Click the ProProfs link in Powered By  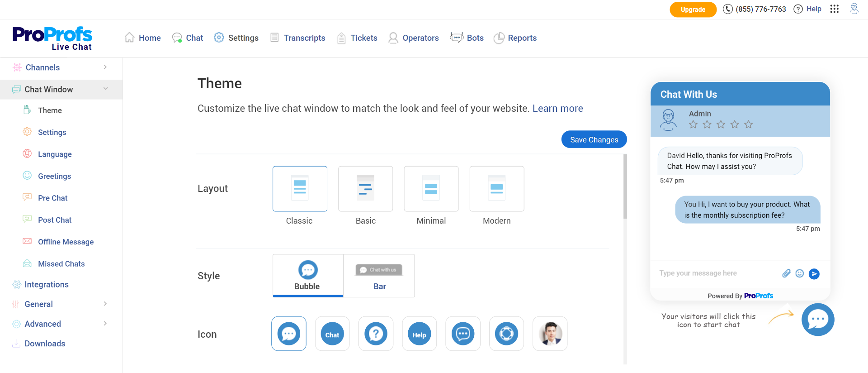(x=759, y=296)
